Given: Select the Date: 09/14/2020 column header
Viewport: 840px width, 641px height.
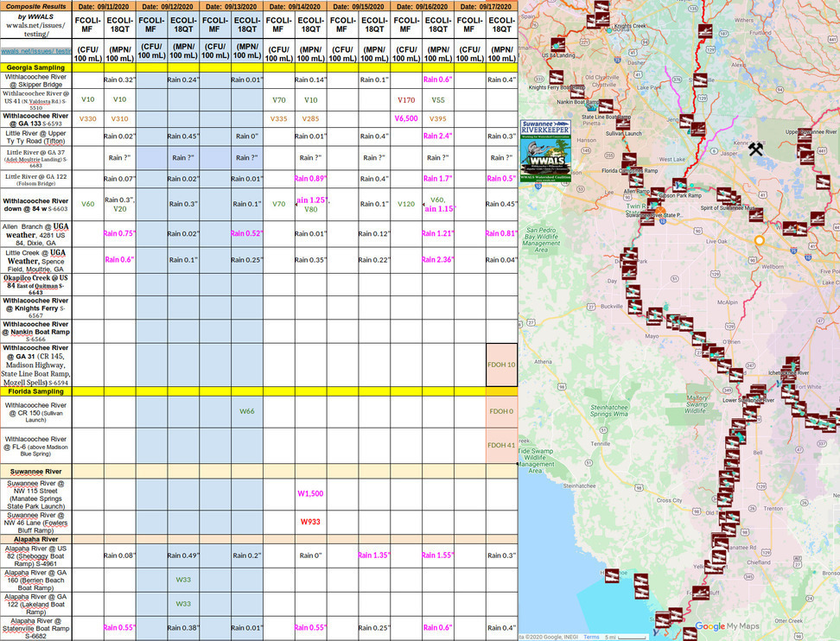Looking at the screenshot, I should click(295, 6).
